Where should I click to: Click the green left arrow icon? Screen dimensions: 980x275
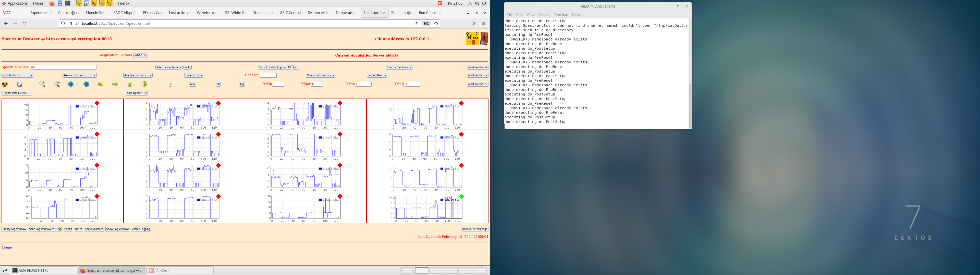coord(101,84)
